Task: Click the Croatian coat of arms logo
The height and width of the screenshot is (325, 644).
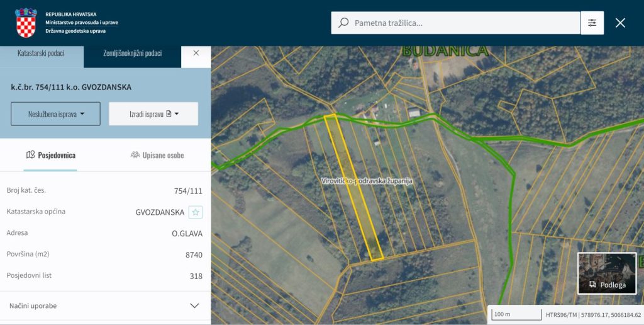Action: (x=26, y=23)
